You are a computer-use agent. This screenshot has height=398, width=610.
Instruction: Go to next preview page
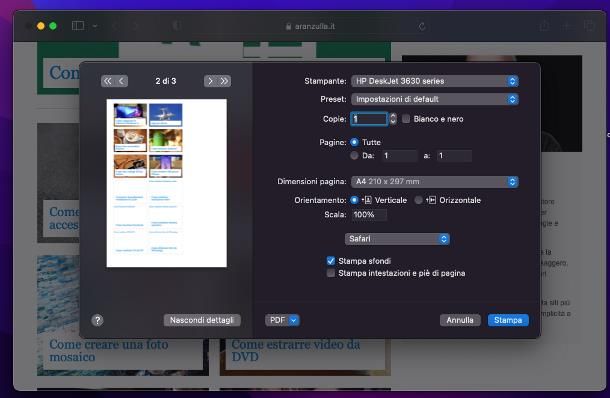coord(210,81)
